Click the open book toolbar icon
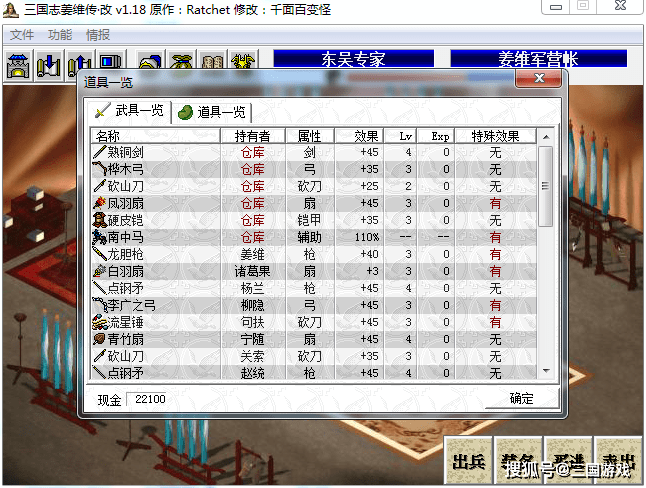This screenshot has width=646, height=488. coord(212,66)
